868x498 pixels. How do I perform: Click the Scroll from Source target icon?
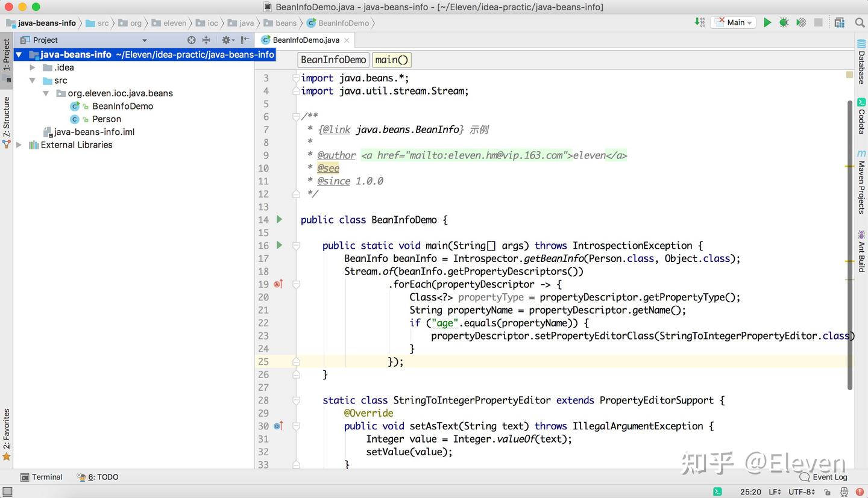(191, 40)
